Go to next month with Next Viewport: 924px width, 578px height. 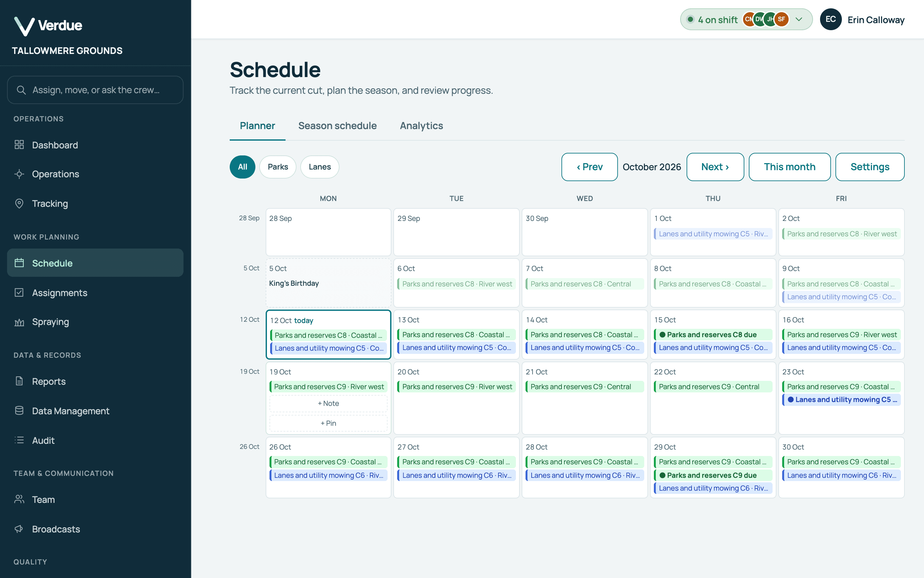point(715,167)
